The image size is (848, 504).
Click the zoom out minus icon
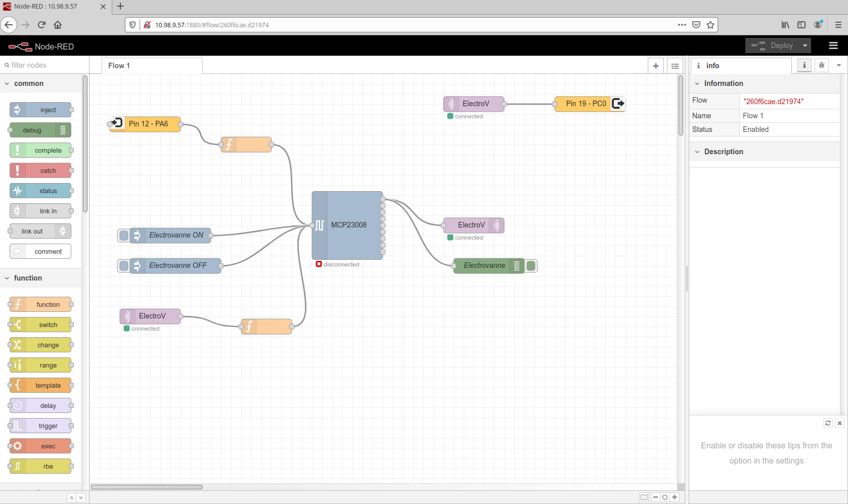pos(655,497)
